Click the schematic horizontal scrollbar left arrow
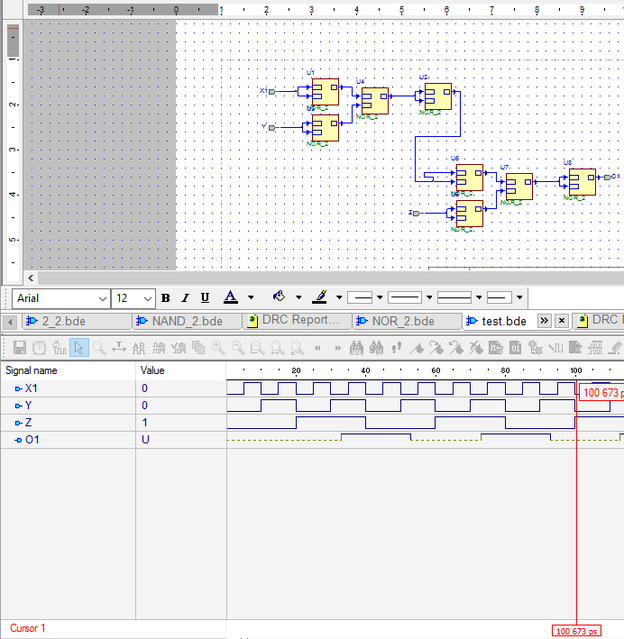This screenshot has width=624, height=639. click(x=31, y=277)
